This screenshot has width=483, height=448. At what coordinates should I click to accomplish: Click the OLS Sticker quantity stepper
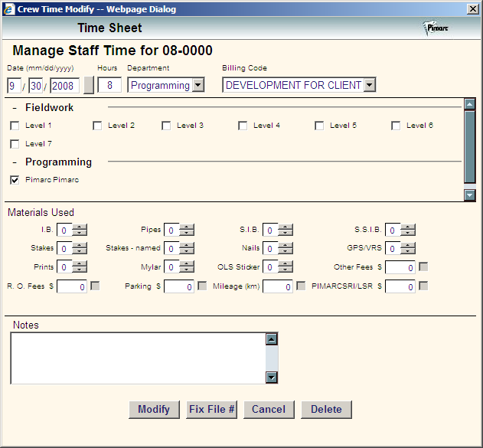pos(286,267)
